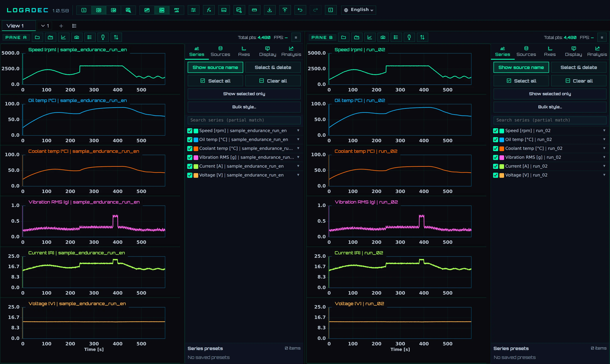Open the view count dropdown showing 1
Screen dimensions: 610x364
coord(45,26)
